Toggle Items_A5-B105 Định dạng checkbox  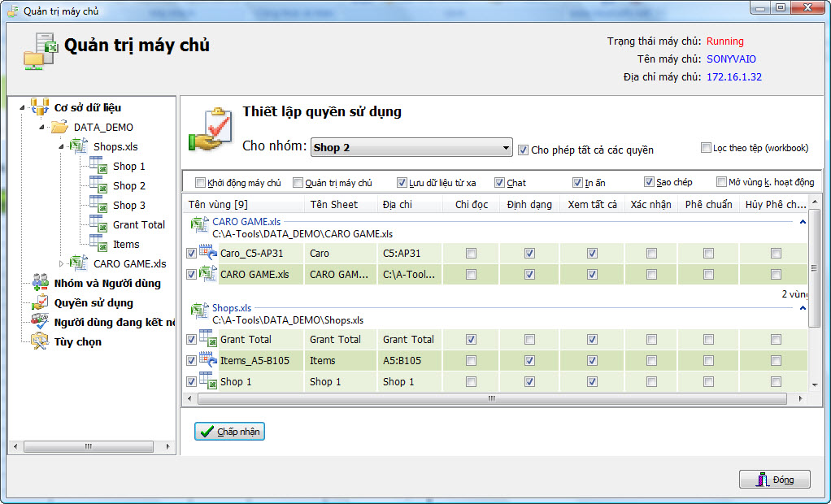pyautogui.click(x=529, y=360)
